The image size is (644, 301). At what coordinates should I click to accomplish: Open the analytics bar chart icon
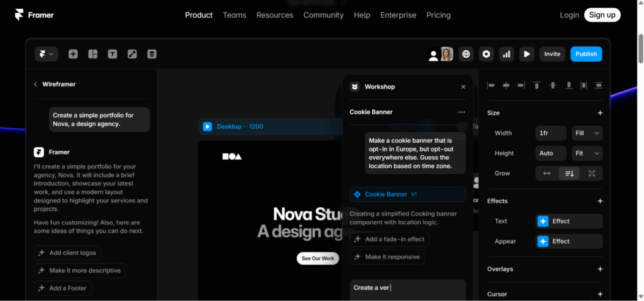pos(506,54)
